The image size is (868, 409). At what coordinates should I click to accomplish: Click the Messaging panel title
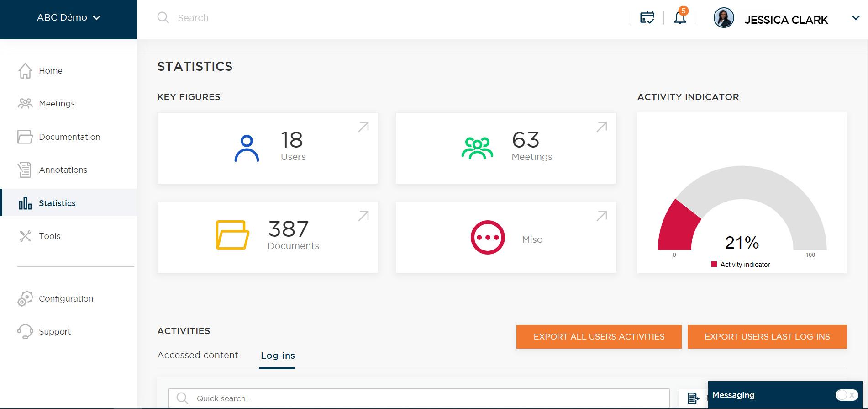(x=733, y=395)
